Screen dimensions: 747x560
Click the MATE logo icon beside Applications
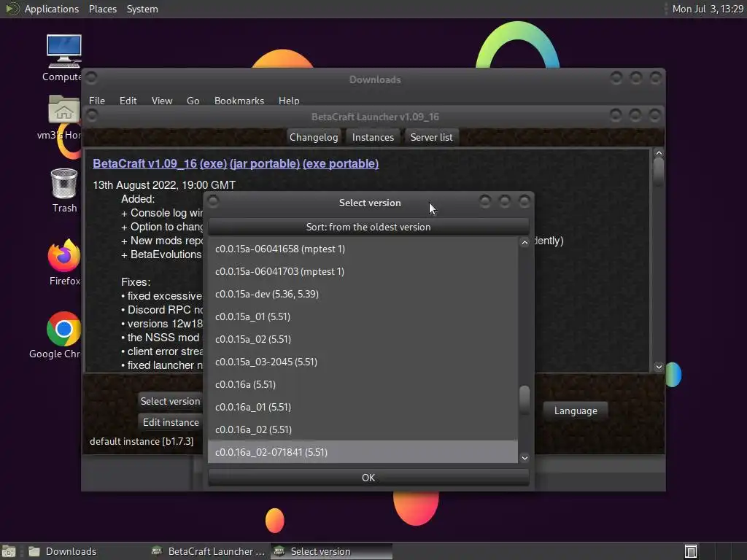tap(12, 9)
